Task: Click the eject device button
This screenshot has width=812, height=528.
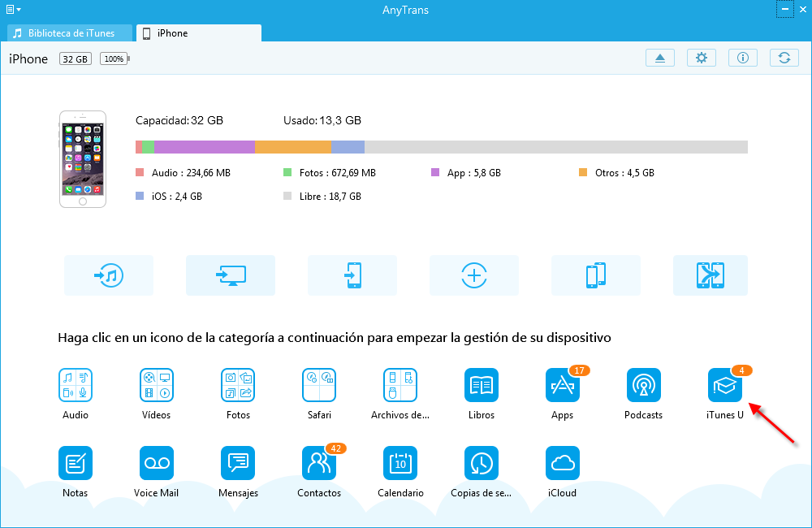Action: 659,58
